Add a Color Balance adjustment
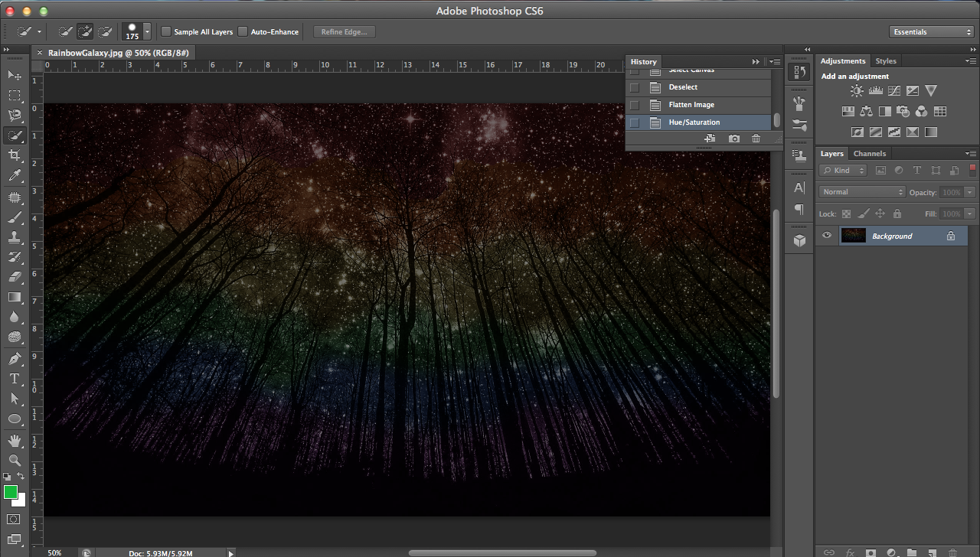 pyautogui.click(x=866, y=111)
